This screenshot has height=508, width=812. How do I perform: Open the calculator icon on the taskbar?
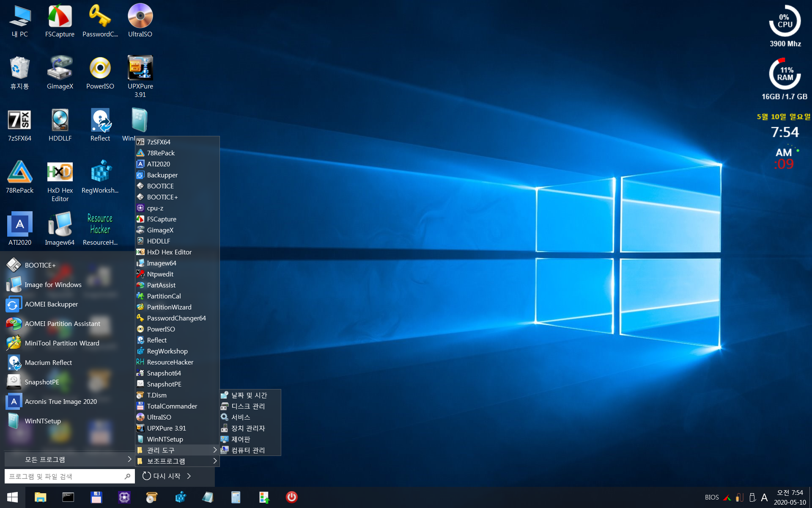click(x=236, y=497)
